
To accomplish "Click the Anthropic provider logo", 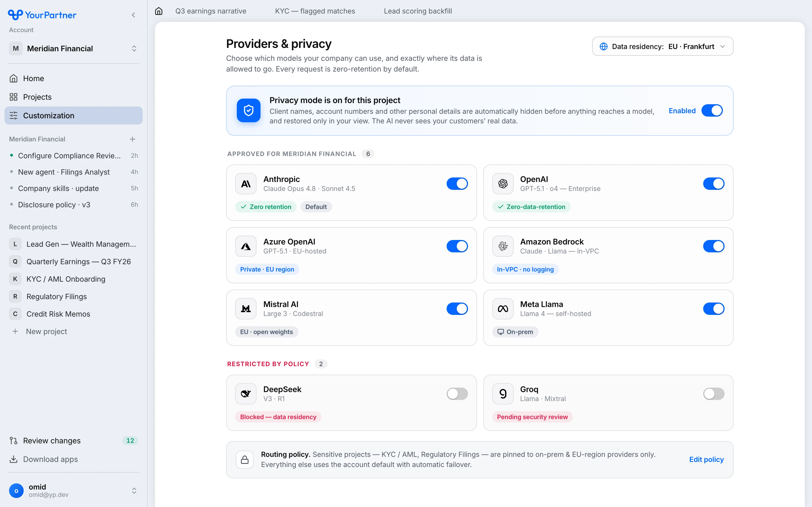I will click(246, 184).
